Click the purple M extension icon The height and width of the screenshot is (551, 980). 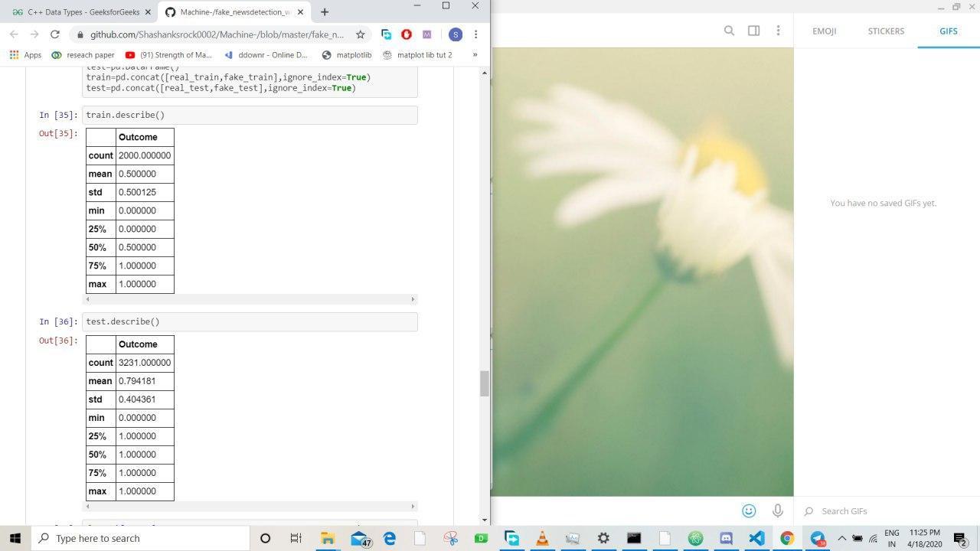pos(426,34)
